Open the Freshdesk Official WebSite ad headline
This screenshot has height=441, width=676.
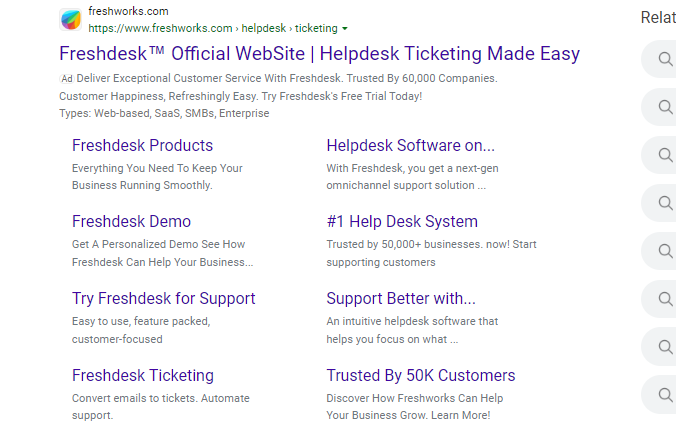(x=319, y=54)
